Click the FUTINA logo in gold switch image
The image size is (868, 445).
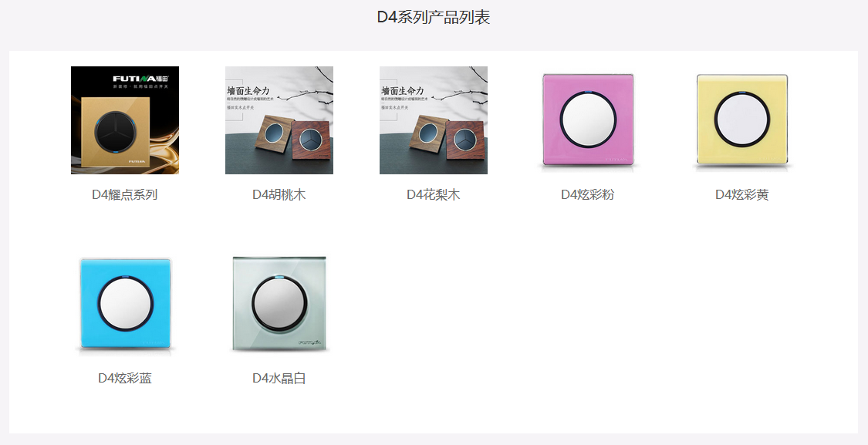[x=140, y=79]
